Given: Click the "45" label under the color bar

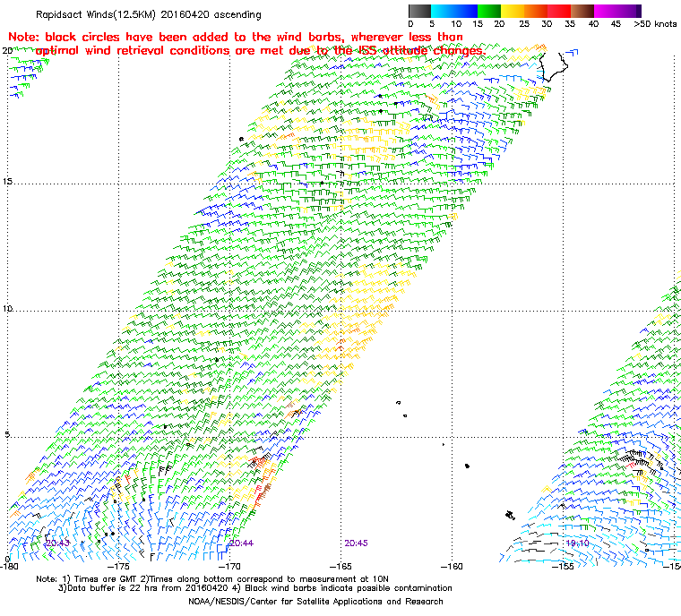Looking at the screenshot, I should (x=616, y=24).
